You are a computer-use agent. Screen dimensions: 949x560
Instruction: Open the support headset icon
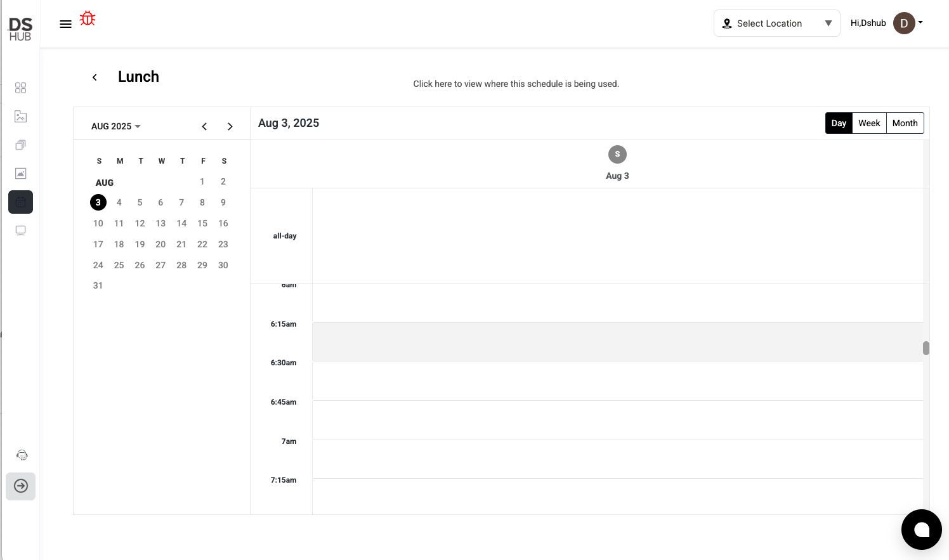22,455
